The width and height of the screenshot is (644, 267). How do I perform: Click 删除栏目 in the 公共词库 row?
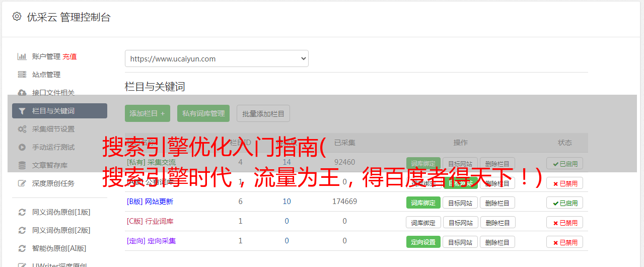[x=497, y=183]
